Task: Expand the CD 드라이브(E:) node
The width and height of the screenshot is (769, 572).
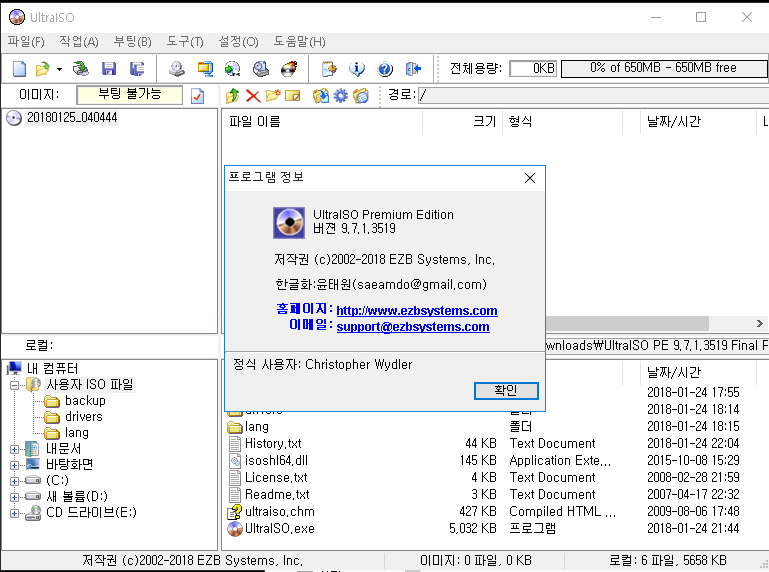Action: click(14, 513)
